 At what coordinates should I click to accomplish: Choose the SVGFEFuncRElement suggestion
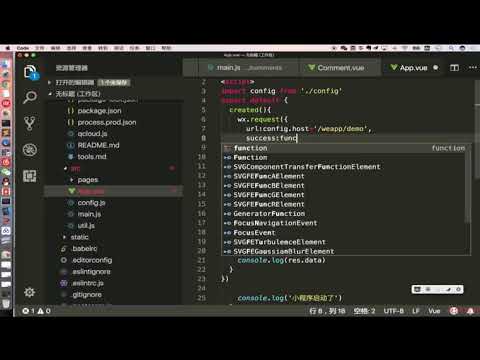click(344, 204)
